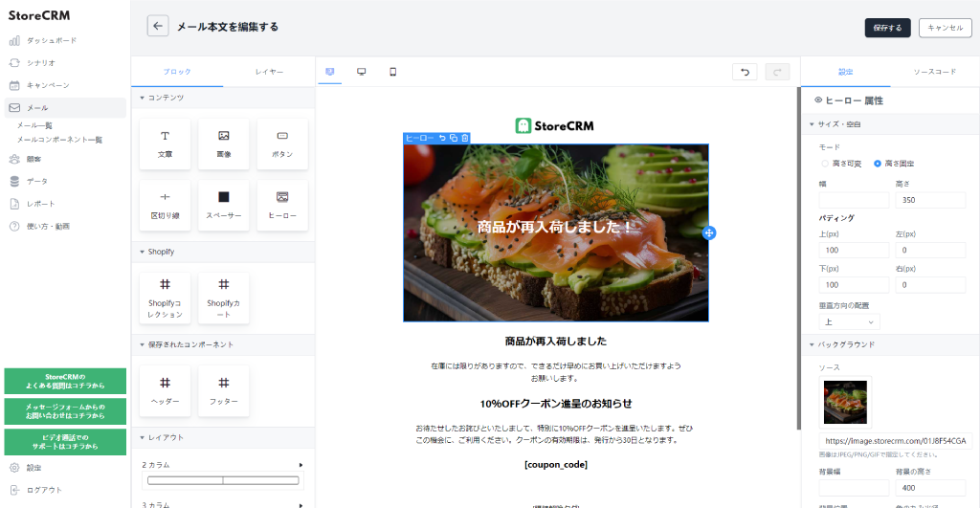Screen dimensions: 980x508
Task: Open メール一覧 submenu item
Action: point(35,125)
